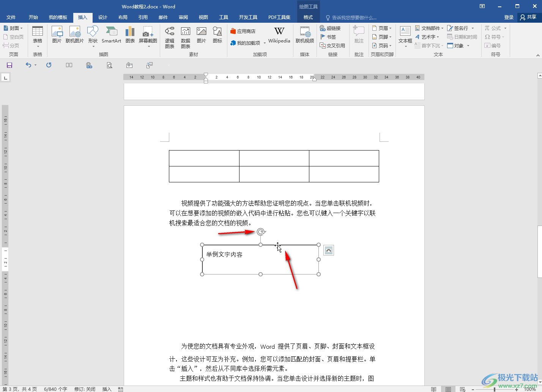542x392 pixels.
Task: Open print preview icon in quick toolbar
Action: click(109, 65)
